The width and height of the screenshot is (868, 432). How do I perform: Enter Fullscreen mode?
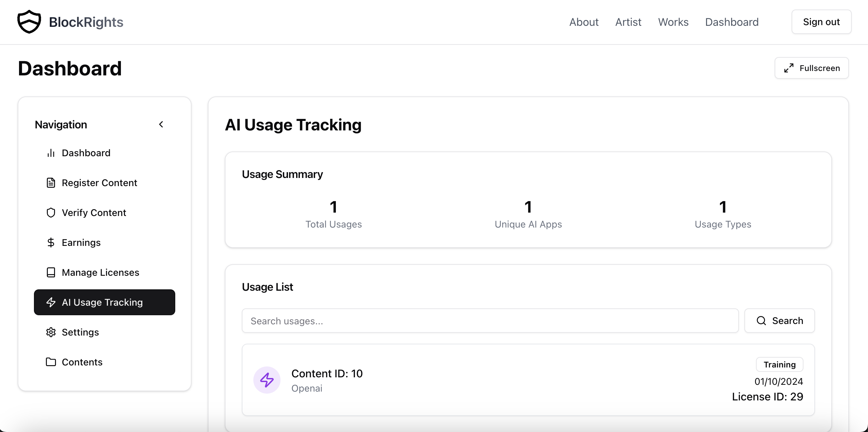coord(812,68)
